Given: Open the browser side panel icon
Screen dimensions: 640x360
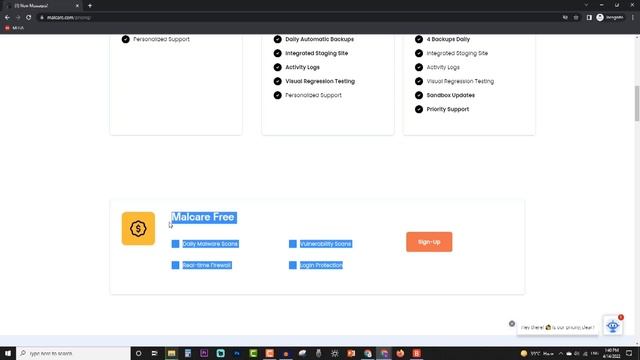Looking at the screenshot, I should (x=589, y=18).
